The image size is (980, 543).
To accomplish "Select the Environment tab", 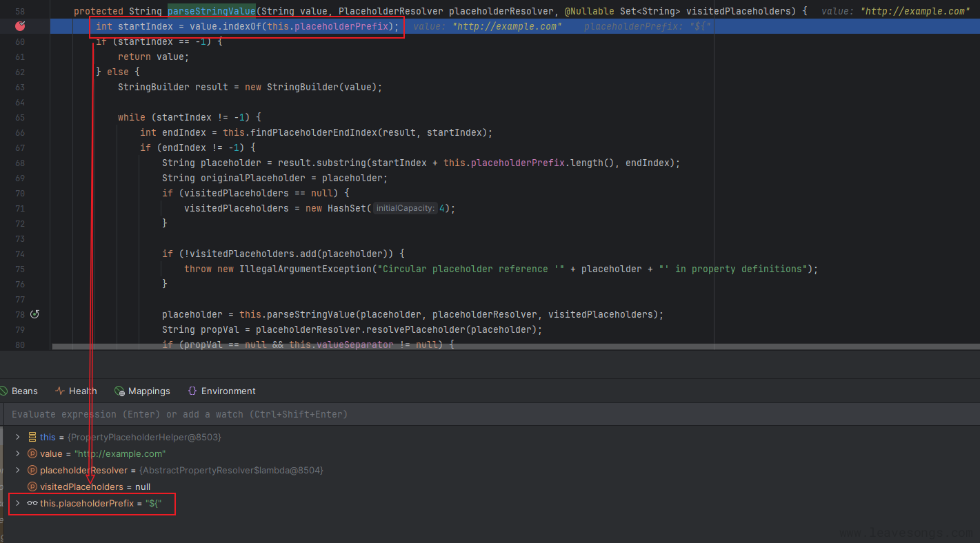I will (x=221, y=391).
